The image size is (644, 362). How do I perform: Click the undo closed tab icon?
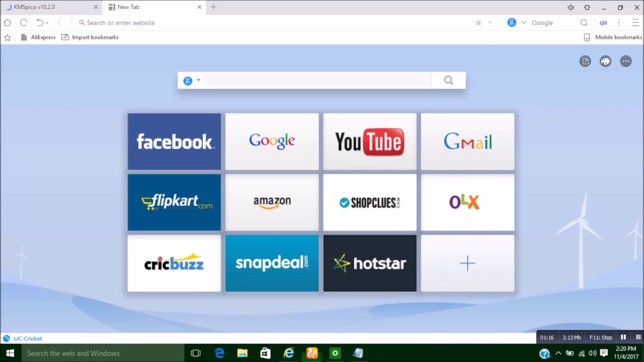[x=40, y=23]
